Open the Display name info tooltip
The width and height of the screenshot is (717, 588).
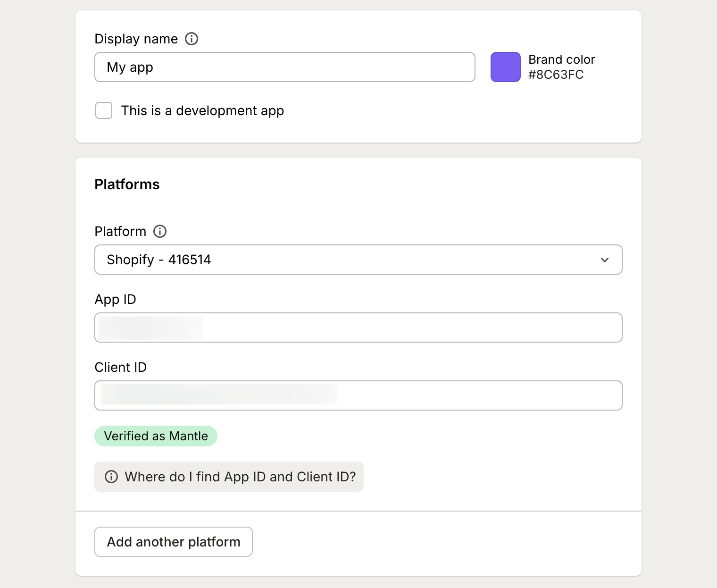(192, 39)
